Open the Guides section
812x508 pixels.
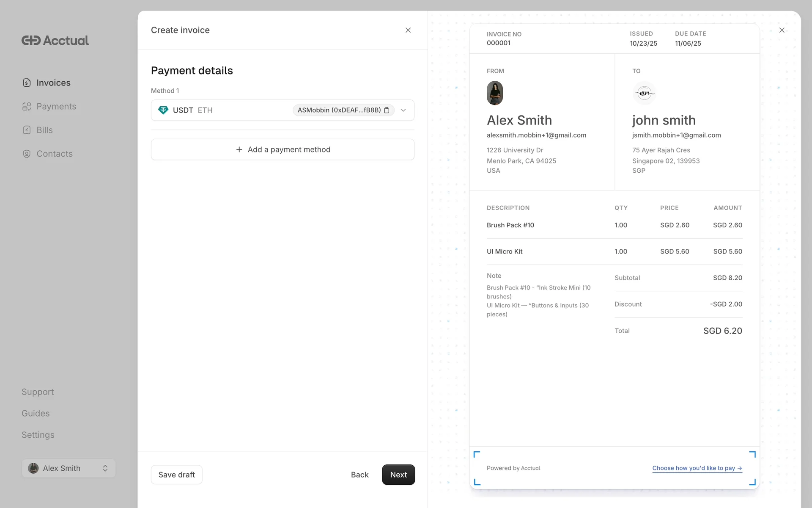coord(36,413)
